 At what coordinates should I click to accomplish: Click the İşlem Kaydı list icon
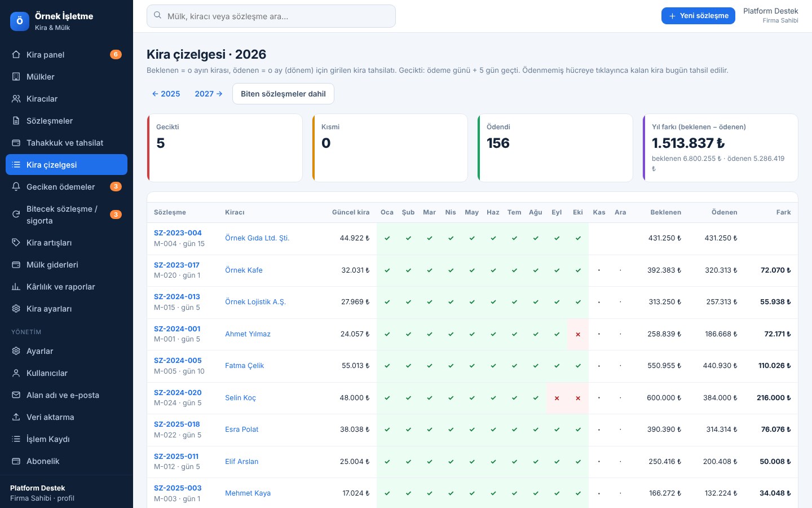pos(16,439)
